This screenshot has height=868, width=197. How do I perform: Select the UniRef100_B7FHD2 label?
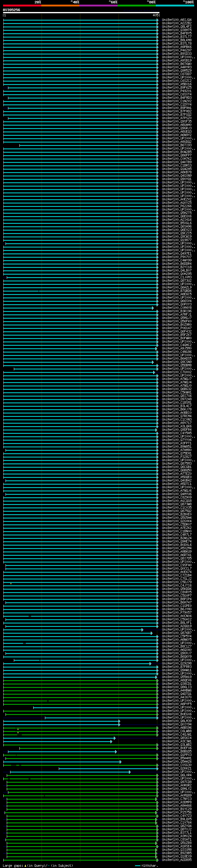pos(177,111)
